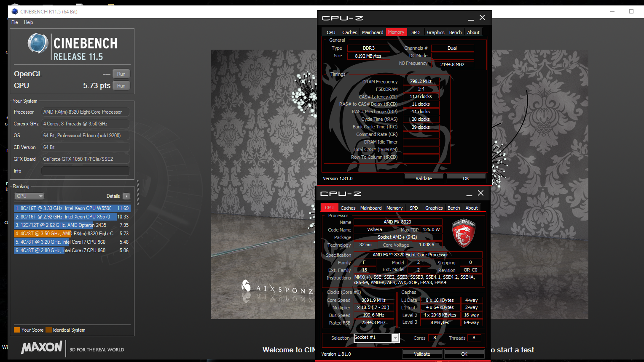Switch to Mainboard tab in lower CPU-Z window

click(x=371, y=208)
